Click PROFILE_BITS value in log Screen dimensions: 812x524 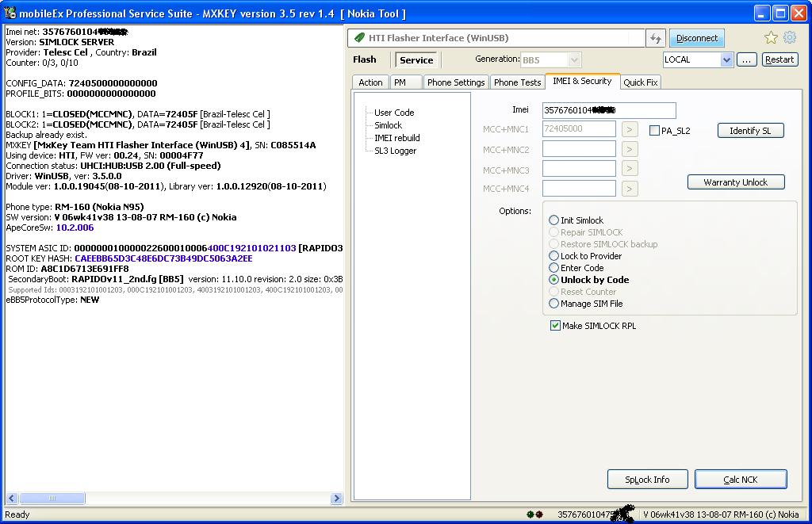pos(111,94)
